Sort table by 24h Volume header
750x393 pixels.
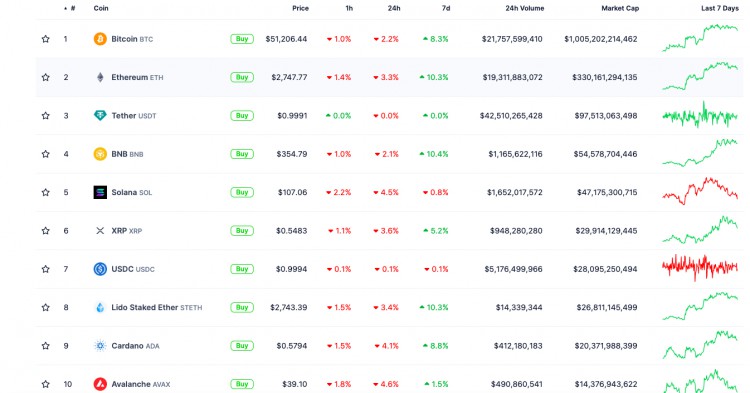[525, 8]
